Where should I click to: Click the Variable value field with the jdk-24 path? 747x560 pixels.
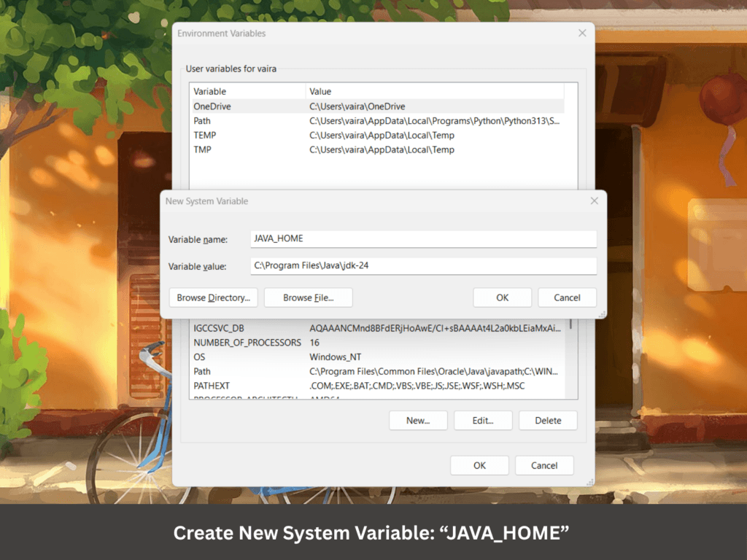(422, 266)
